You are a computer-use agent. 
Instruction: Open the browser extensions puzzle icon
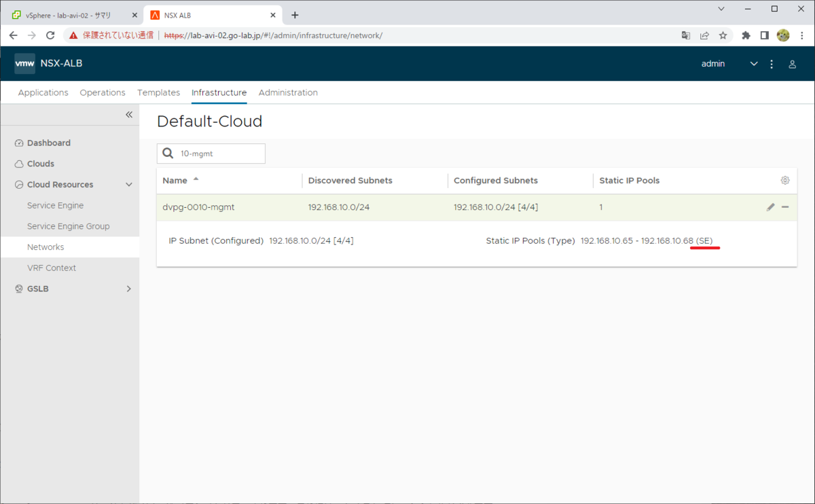pos(746,35)
